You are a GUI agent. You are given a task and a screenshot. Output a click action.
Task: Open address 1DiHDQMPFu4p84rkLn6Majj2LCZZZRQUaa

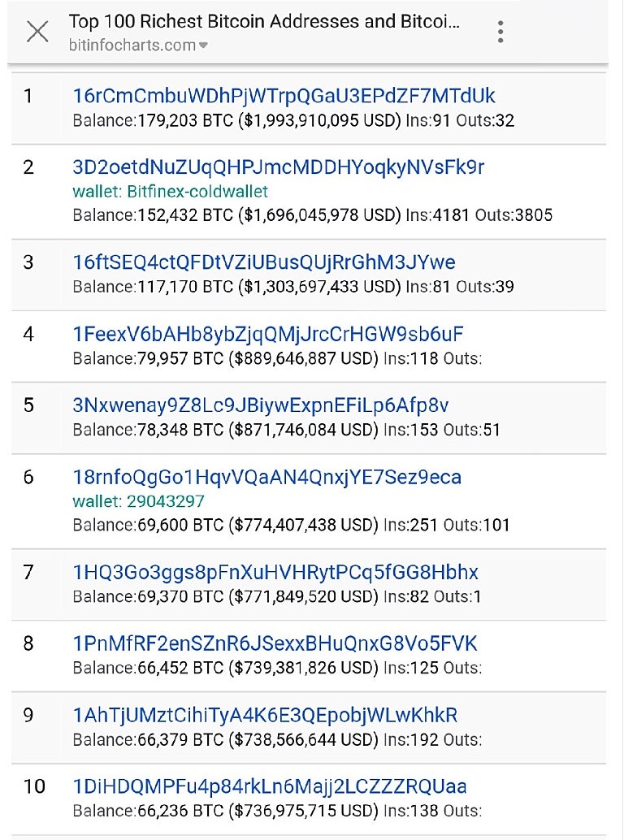pos(270,786)
